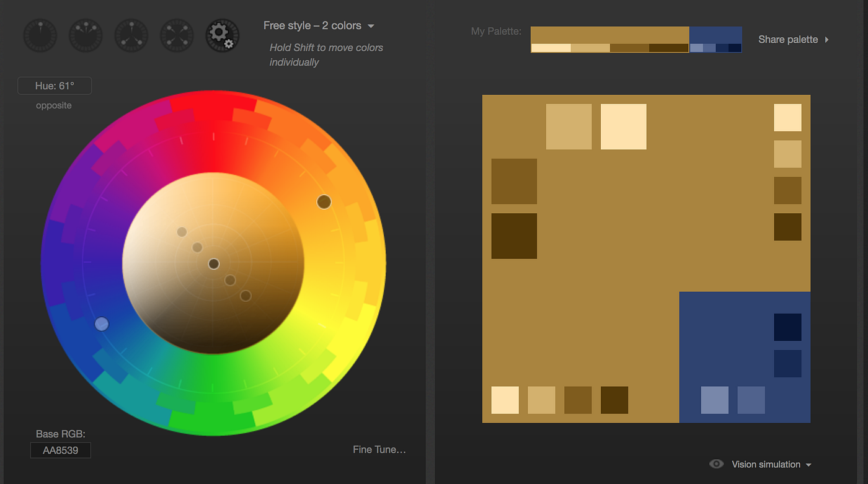Open the freestyle gears scheme icon
868x484 pixels.
pyautogui.click(x=222, y=35)
